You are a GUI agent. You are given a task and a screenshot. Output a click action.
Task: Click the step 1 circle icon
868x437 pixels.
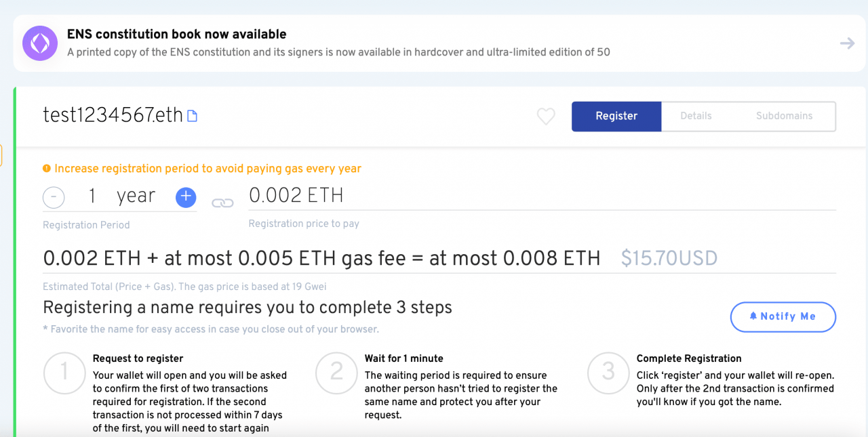pos(64,372)
